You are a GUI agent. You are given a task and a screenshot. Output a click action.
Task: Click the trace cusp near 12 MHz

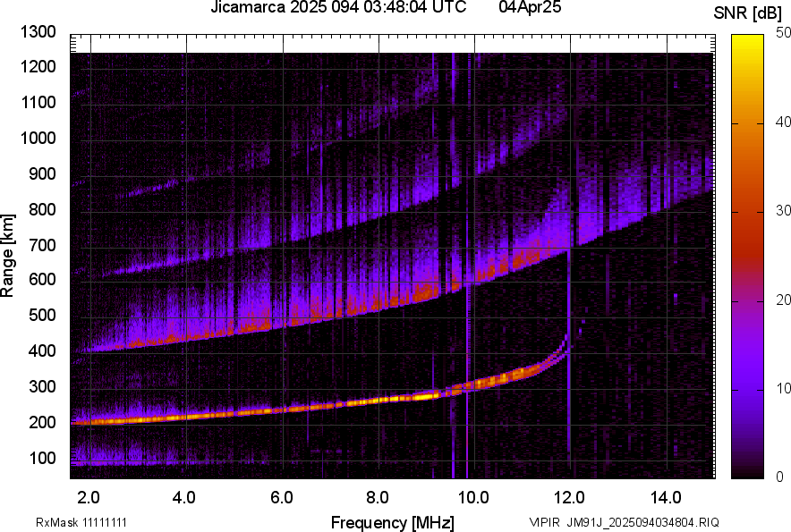(x=563, y=348)
